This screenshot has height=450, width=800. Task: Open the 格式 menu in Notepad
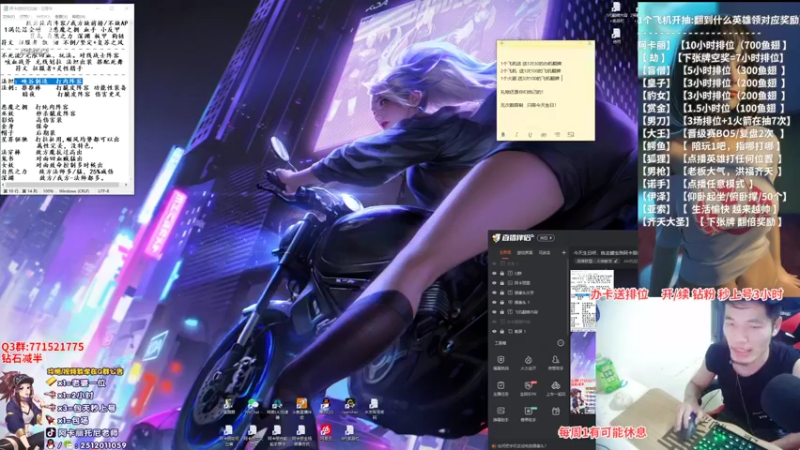point(42,16)
